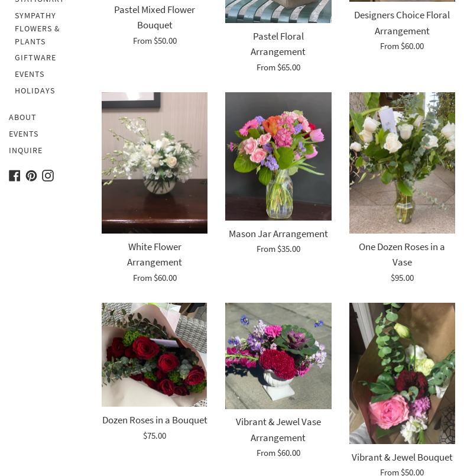The image size is (464, 476).
Task: Open the Facebook social icon
Action: 14,176
